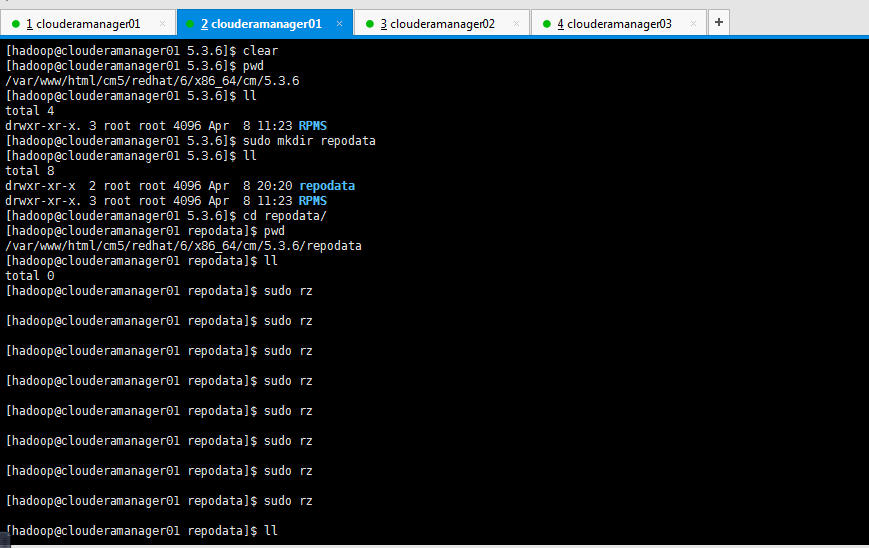869x548 pixels.
Task: Close tab 4 clouderamanager03
Action: (x=693, y=24)
